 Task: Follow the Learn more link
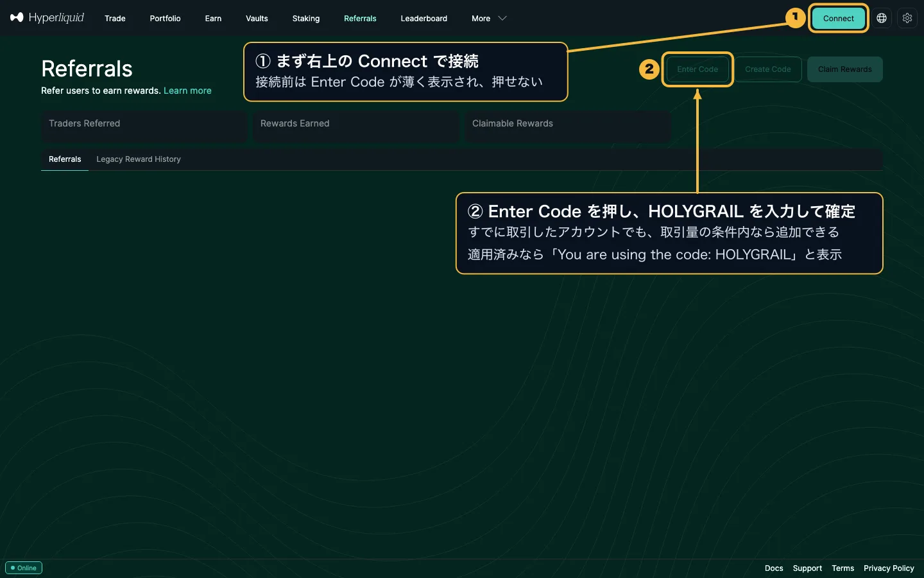point(187,91)
